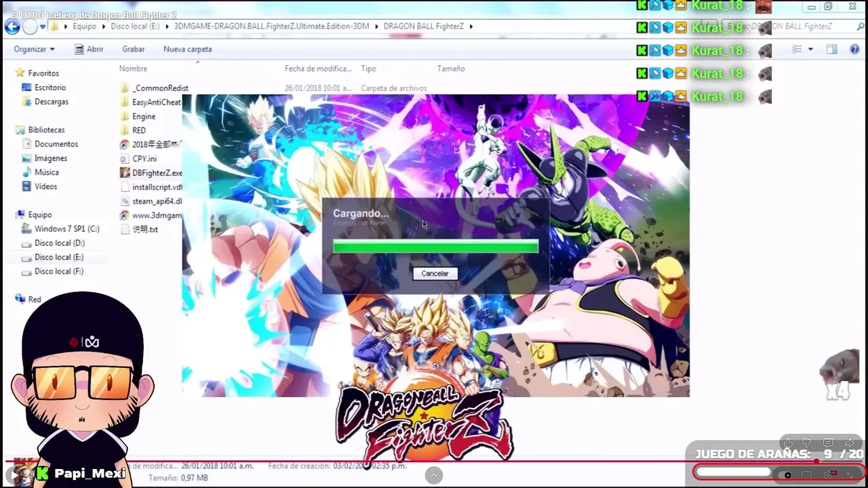Sort by the Tipo column header
The image size is (868, 488).
368,68
